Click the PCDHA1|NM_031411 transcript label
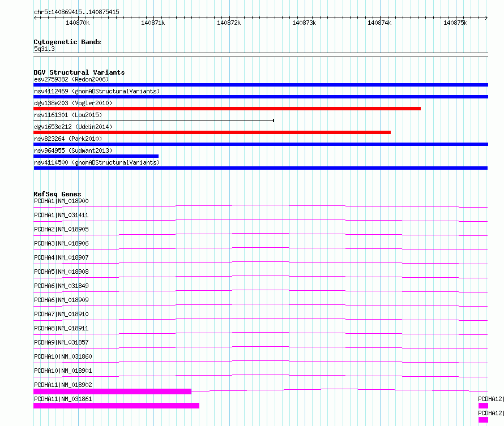This screenshot has width=504, height=426. point(61,215)
